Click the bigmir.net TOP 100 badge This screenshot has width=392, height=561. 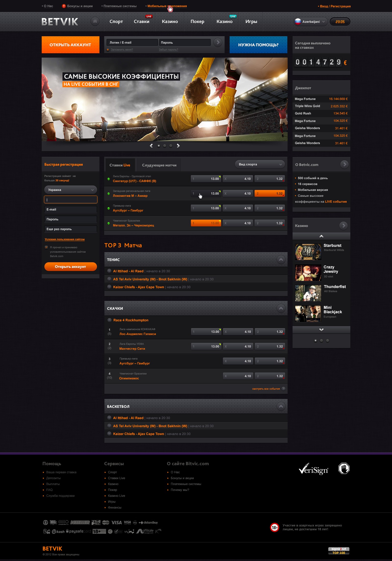point(339,551)
